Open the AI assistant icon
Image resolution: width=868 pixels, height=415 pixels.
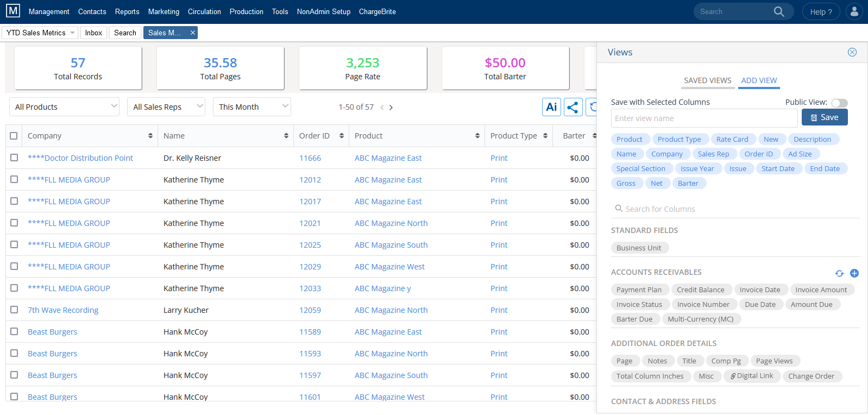[551, 107]
